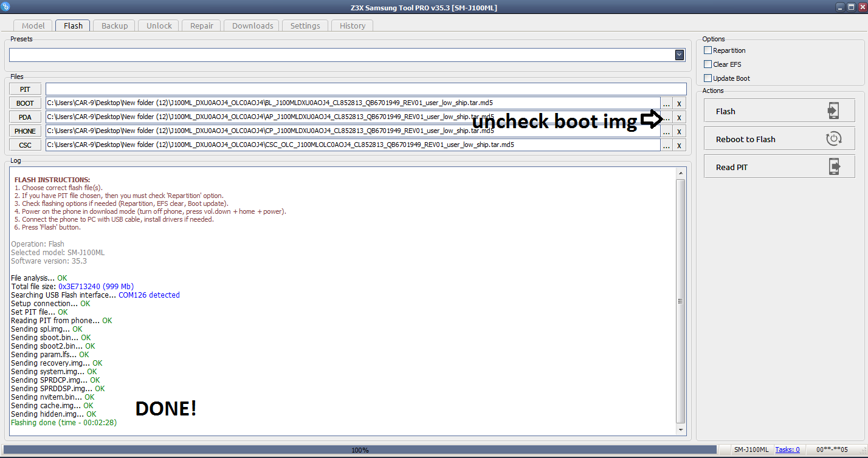Click 'Total file size' log line
Viewport: 868px width, 458px height.
tap(72, 286)
